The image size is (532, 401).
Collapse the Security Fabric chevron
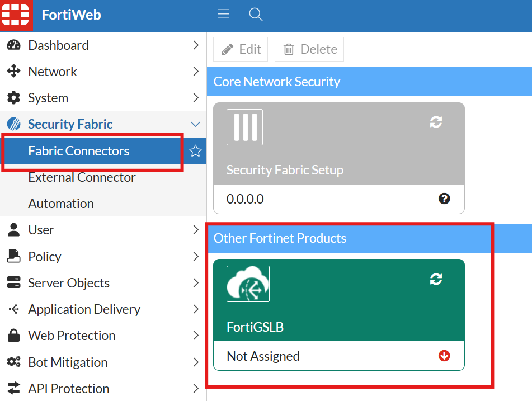point(195,124)
